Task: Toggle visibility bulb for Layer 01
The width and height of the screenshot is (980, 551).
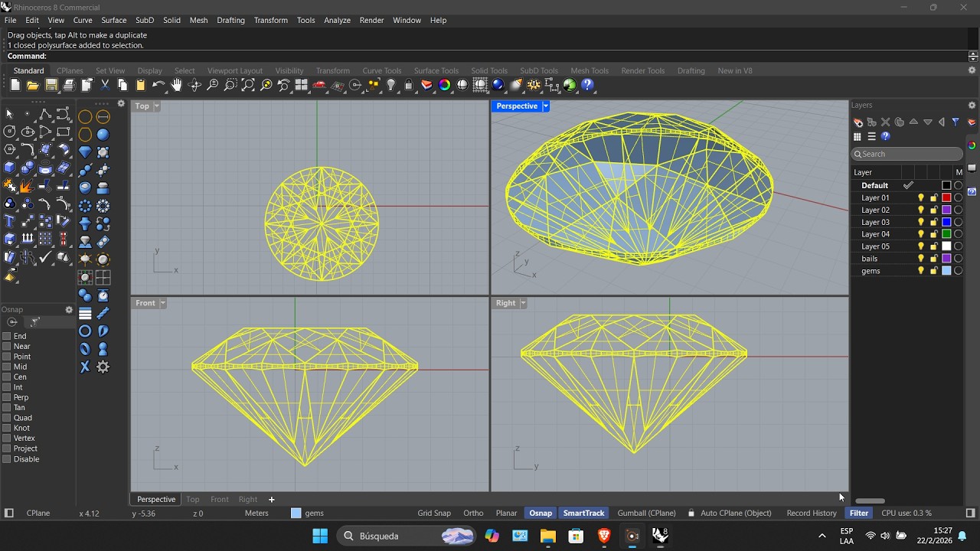Action: 921,197
